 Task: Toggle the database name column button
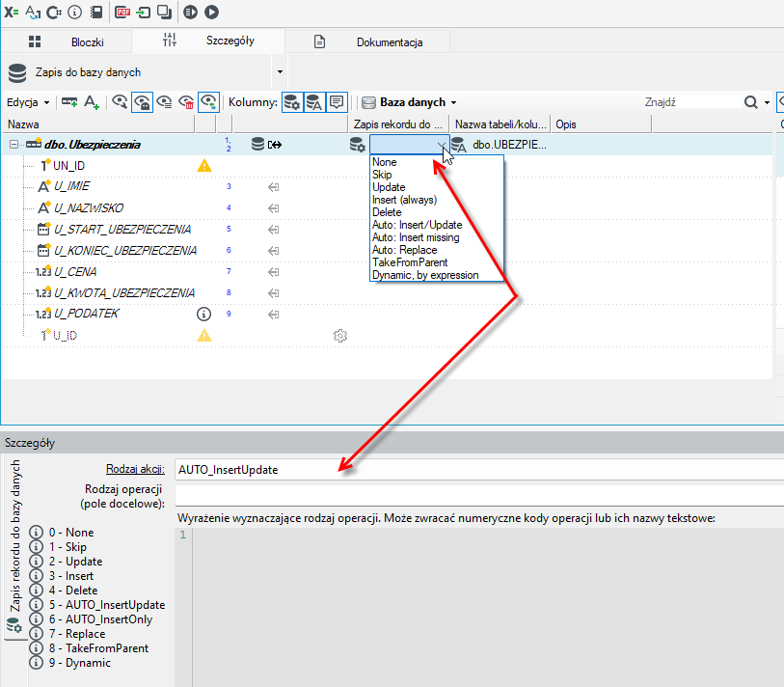point(314,102)
